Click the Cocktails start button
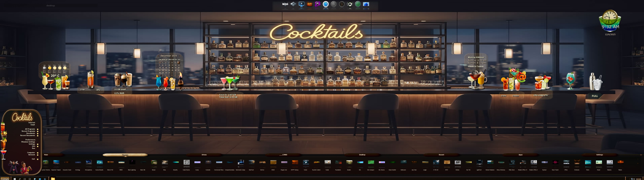This screenshot has height=180, width=644. pos(5,179)
